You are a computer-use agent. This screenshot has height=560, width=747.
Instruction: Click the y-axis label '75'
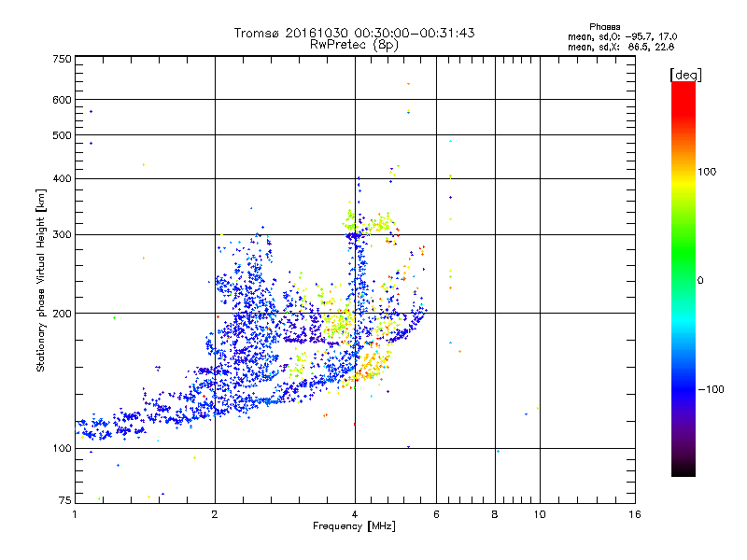click(65, 500)
